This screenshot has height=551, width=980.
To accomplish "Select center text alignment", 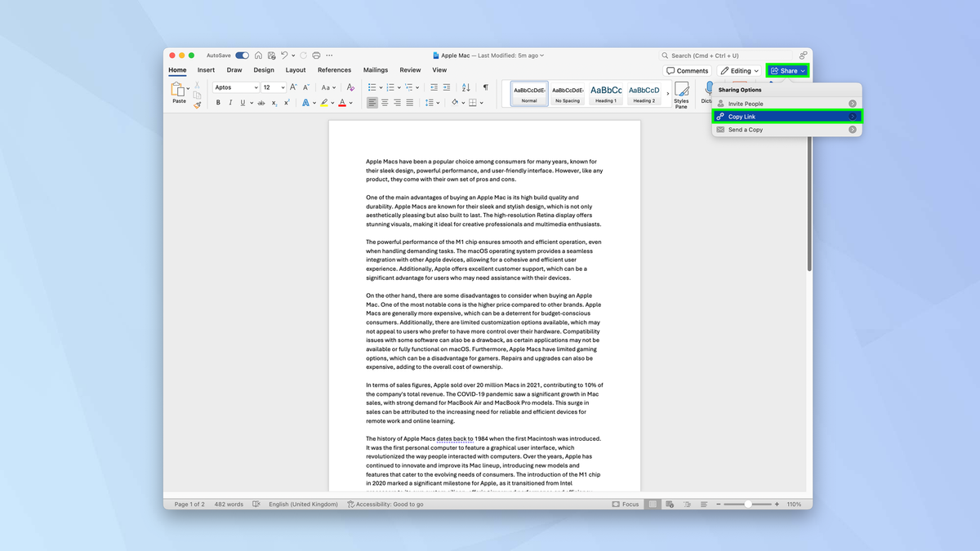I will click(384, 102).
